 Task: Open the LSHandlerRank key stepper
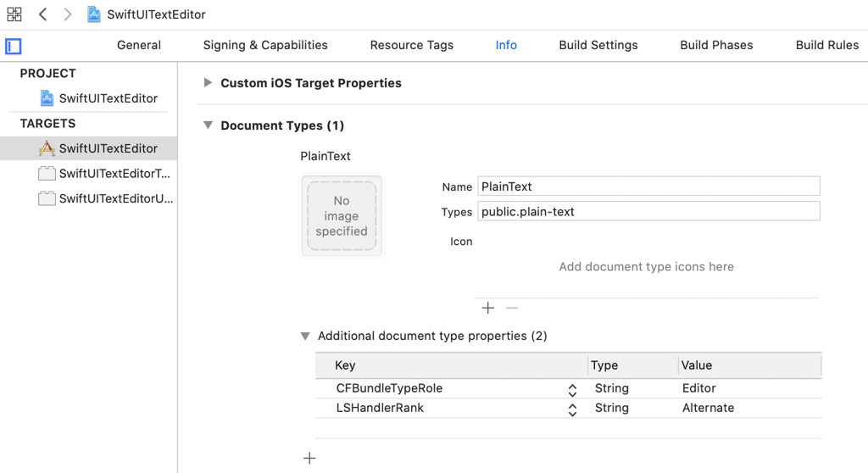(572, 409)
